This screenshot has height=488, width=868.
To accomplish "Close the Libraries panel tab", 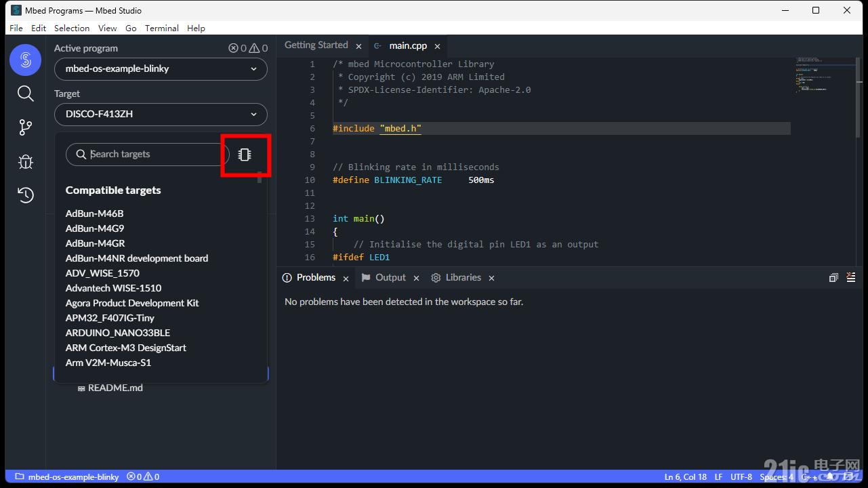I will pos(491,279).
